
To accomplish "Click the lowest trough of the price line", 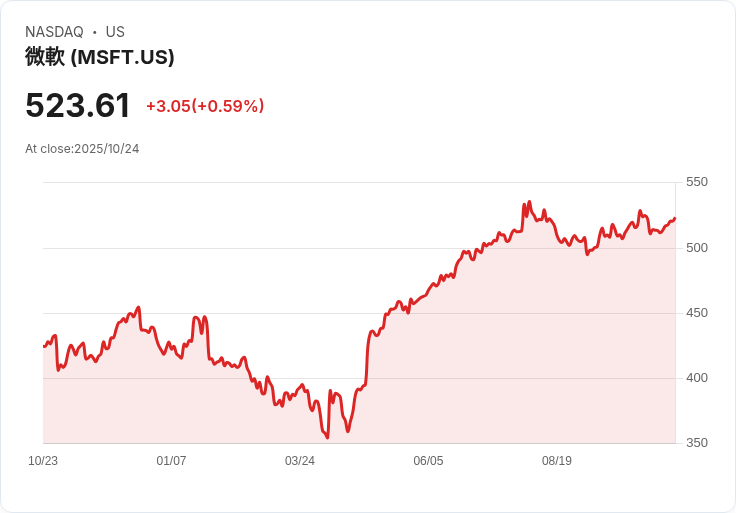I will tap(327, 437).
